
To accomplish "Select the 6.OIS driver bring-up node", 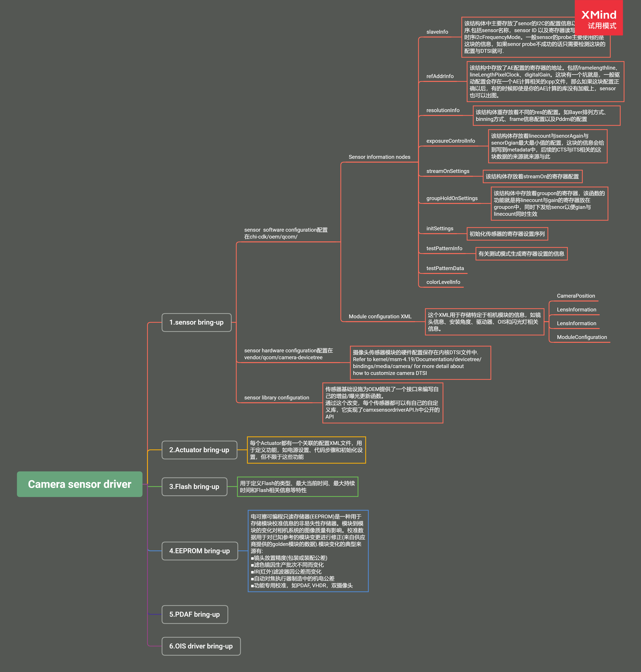I will pos(201,646).
